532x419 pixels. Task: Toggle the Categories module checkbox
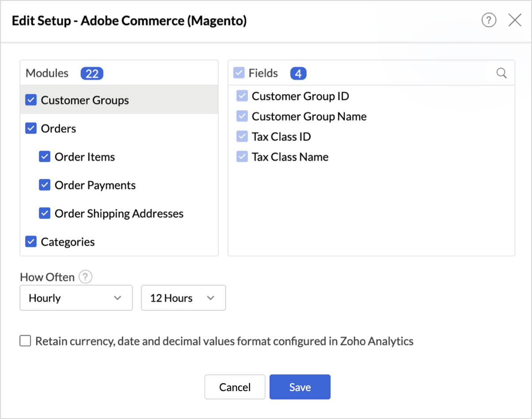(31, 242)
